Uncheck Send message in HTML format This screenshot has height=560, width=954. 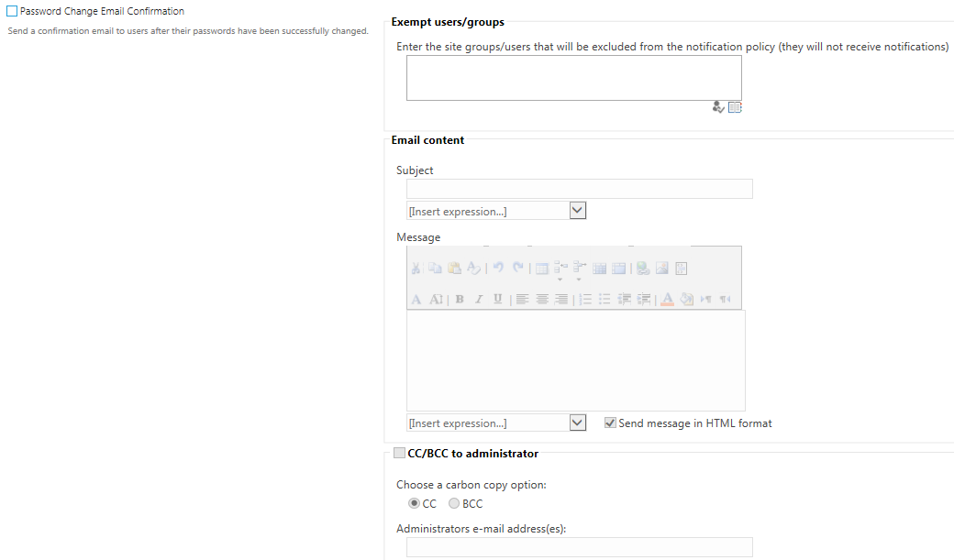610,423
